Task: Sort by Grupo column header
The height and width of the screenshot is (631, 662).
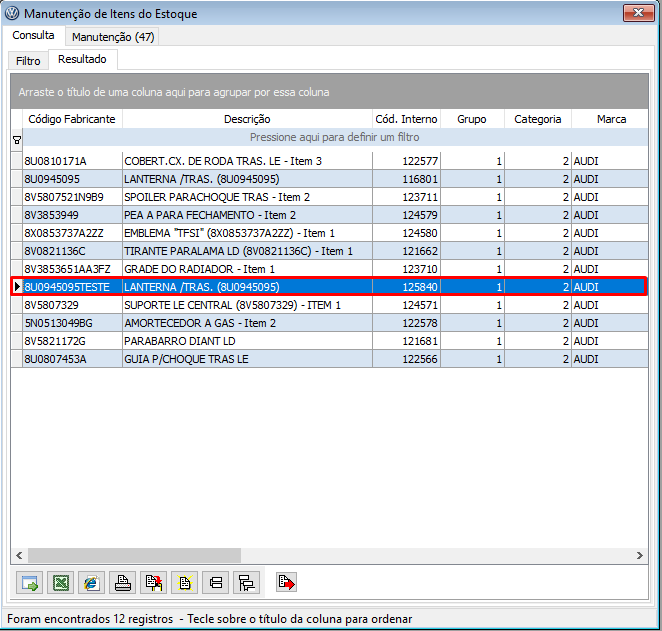Action: 472,119
